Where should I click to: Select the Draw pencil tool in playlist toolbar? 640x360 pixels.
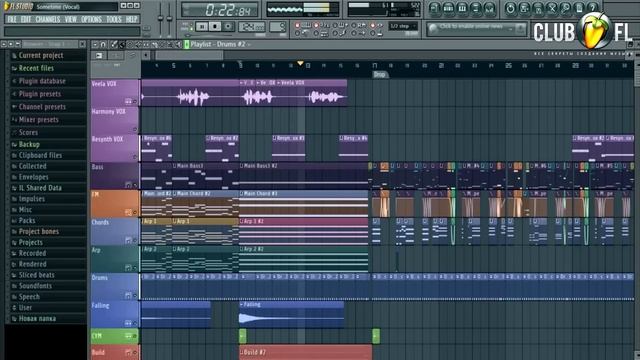pos(114,44)
